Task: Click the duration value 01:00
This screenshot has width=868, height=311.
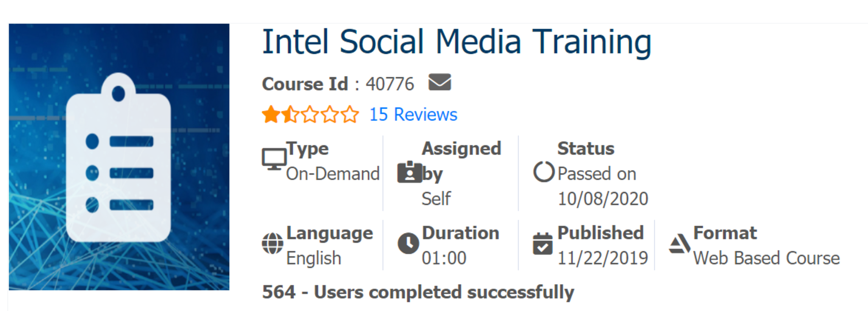Action: point(444,258)
